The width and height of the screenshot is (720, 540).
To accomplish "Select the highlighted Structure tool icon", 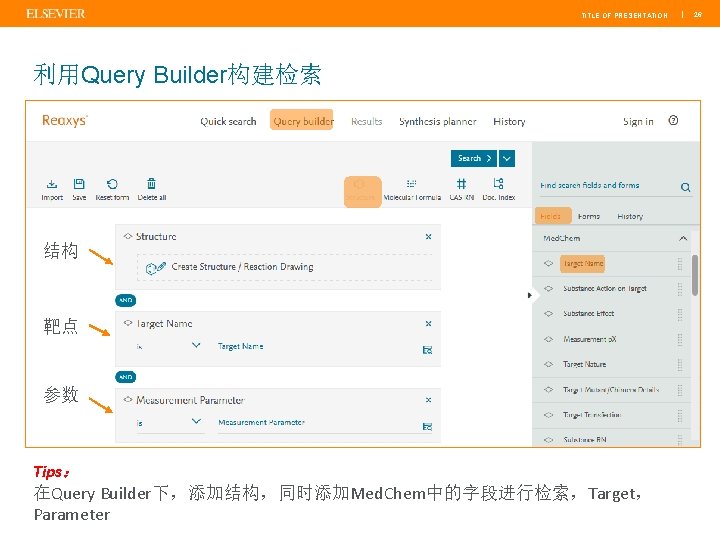I will pyautogui.click(x=362, y=191).
